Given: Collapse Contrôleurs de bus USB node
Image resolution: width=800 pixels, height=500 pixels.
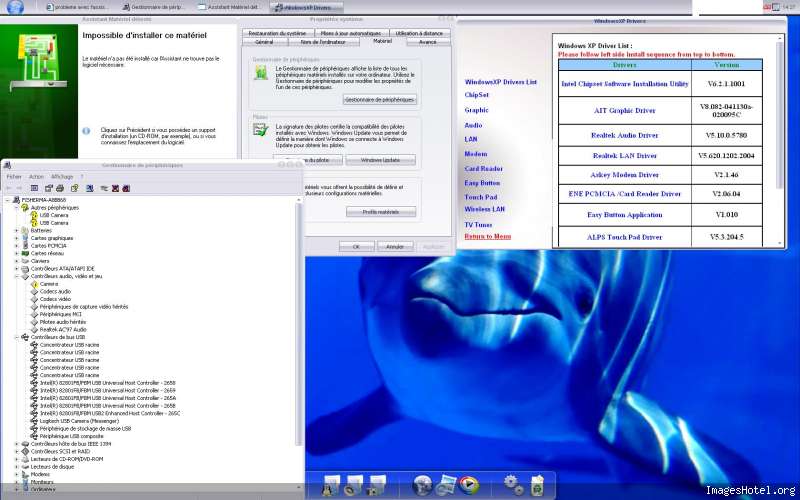Looking at the screenshot, I should coord(17,337).
